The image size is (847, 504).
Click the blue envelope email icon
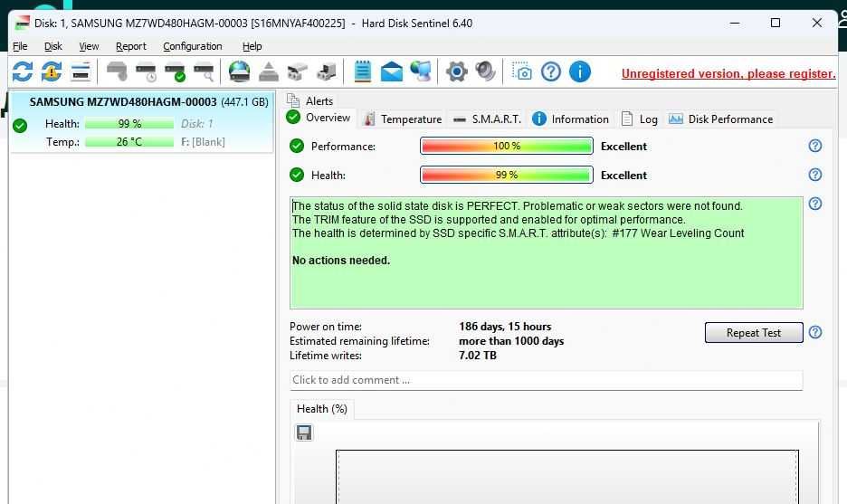(x=392, y=71)
